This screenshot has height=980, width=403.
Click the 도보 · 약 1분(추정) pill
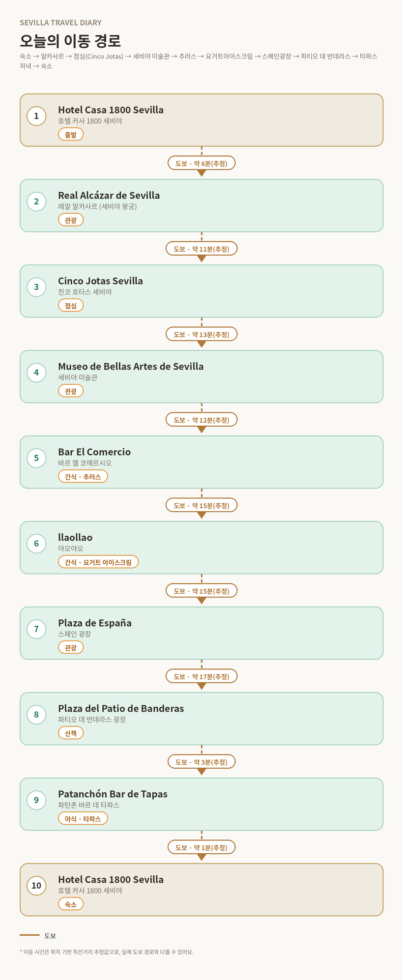[201, 847]
